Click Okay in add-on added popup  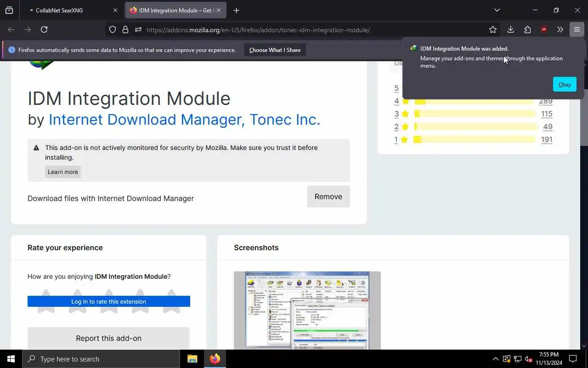pyautogui.click(x=565, y=84)
